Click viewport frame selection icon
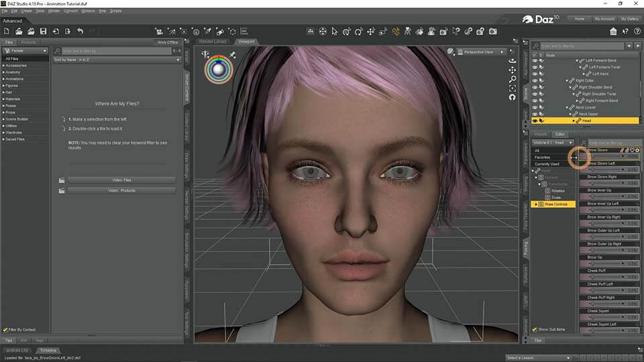The image size is (644, 362). click(512, 88)
